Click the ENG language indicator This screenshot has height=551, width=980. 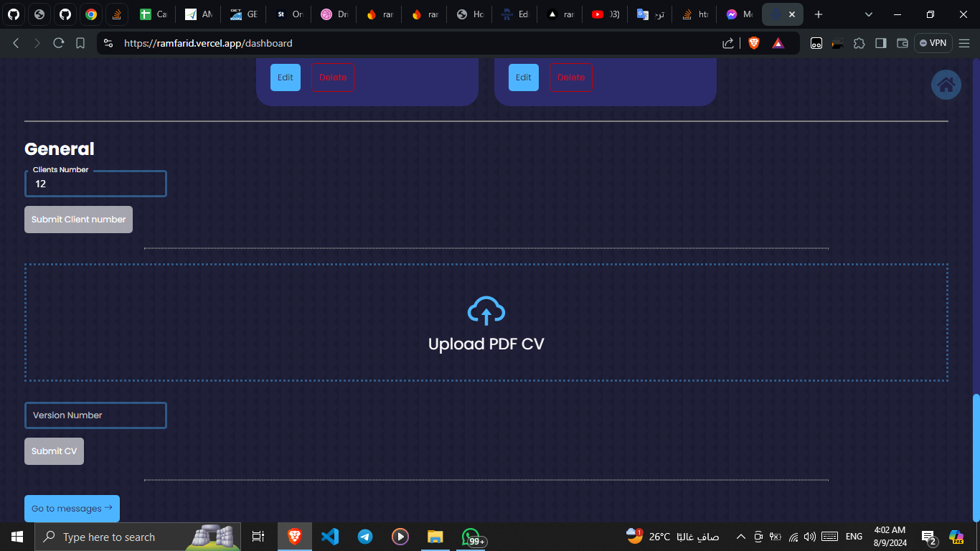pyautogui.click(x=854, y=537)
